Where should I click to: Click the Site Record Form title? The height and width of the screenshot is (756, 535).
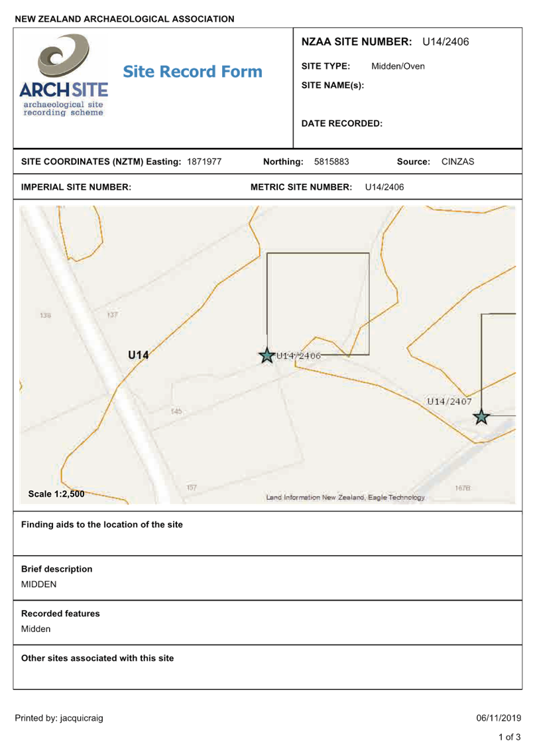tap(192, 72)
